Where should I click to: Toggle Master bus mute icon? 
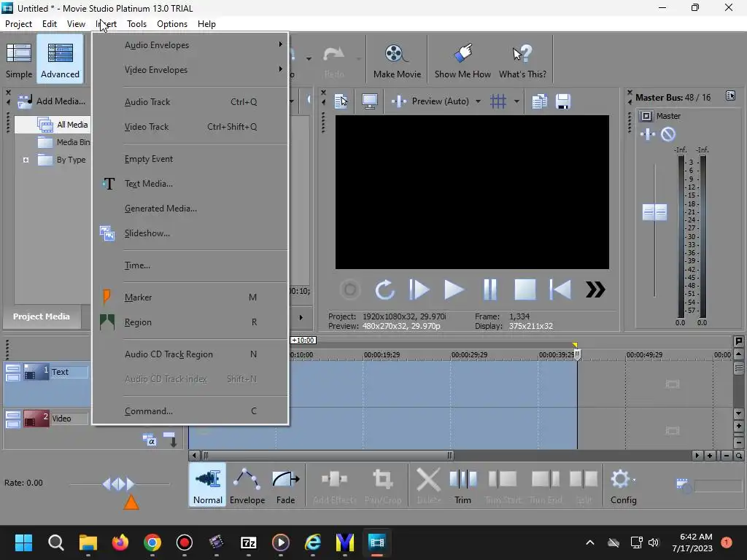coord(668,134)
